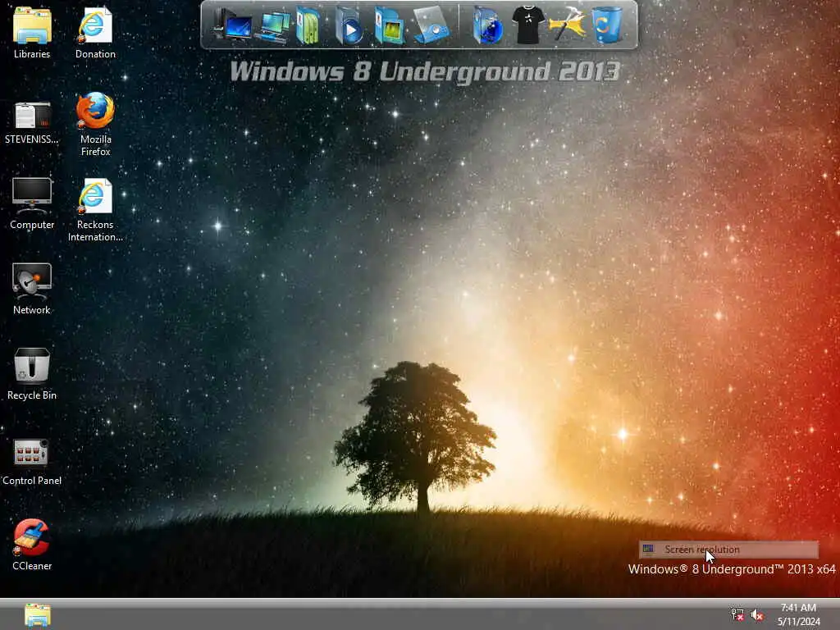Open the Control Panel desktop icon
Screen dimensions: 840x630
(32, 461)
